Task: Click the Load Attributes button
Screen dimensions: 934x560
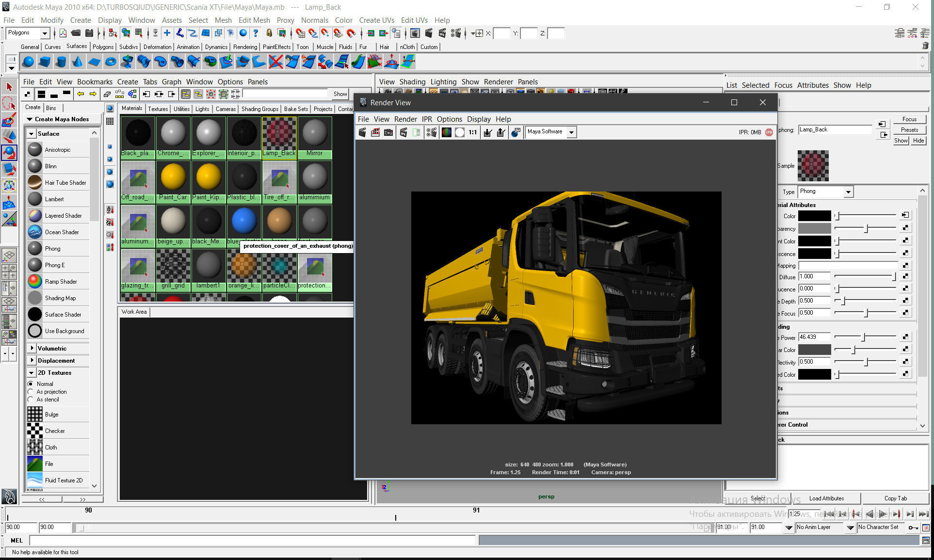Action: click(826, 498)
